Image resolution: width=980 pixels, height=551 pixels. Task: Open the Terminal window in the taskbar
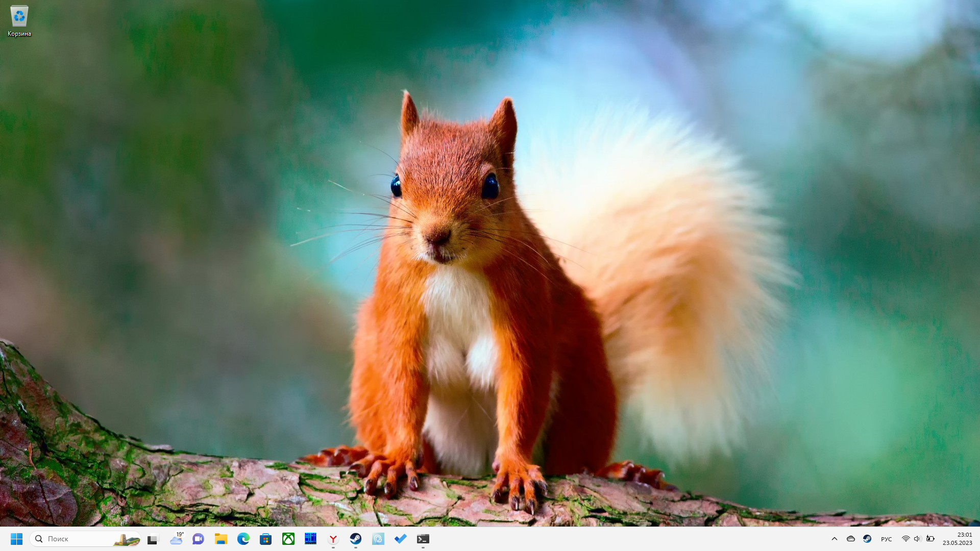(423, 539)
